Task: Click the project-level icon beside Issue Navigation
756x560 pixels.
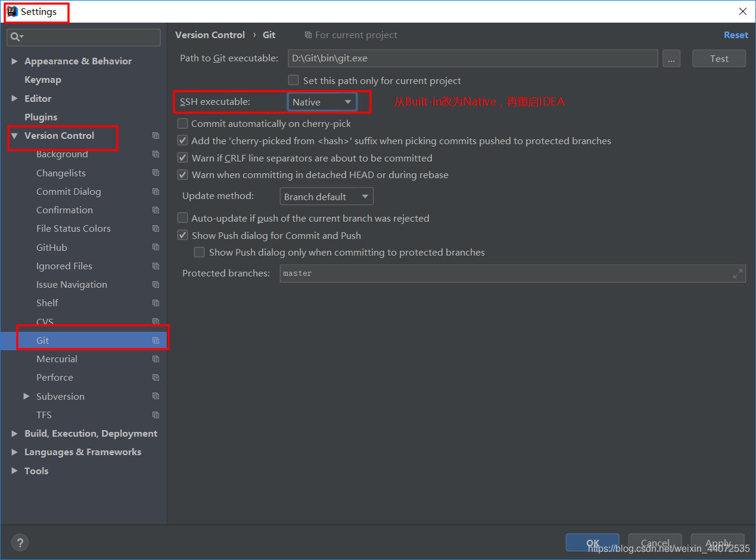Action: tap(155, 285)
